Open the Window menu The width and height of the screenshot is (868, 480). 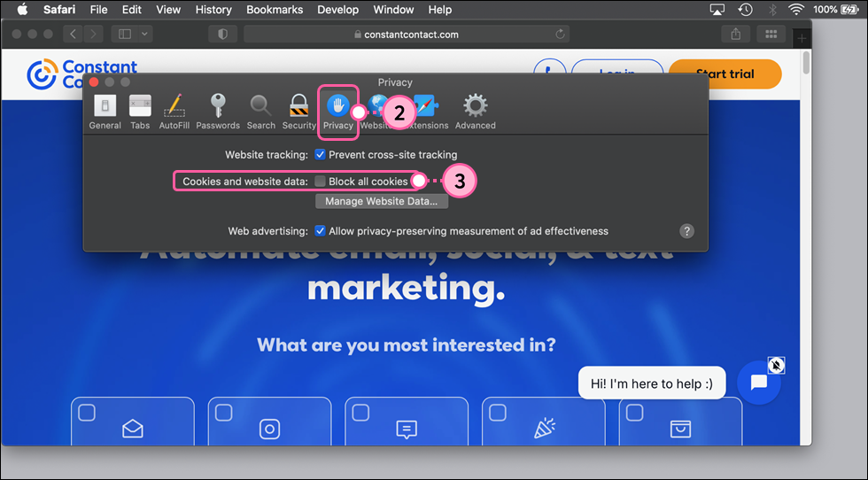[393, 10]
